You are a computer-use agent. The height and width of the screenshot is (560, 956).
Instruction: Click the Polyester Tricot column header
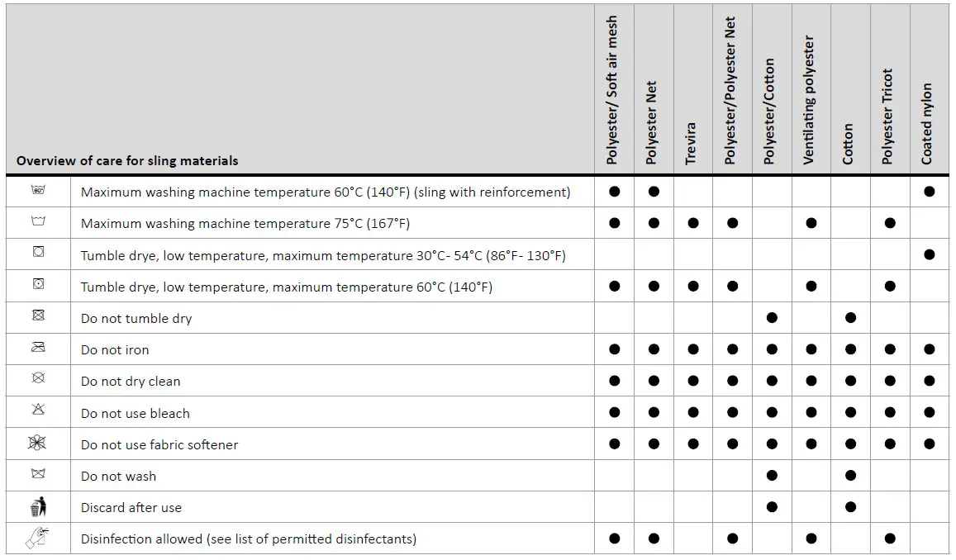888,116
